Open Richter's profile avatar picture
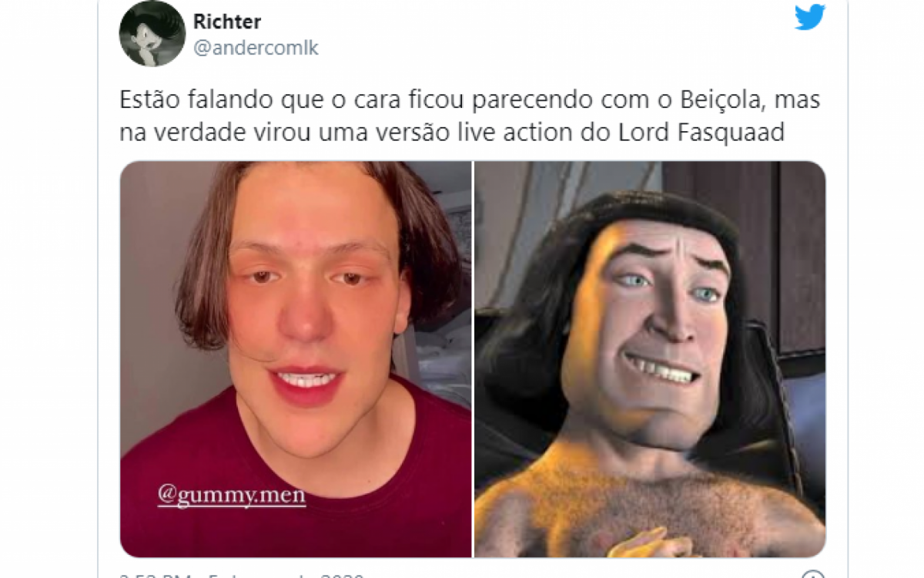924x578 pixels. [x=152, y=34]
